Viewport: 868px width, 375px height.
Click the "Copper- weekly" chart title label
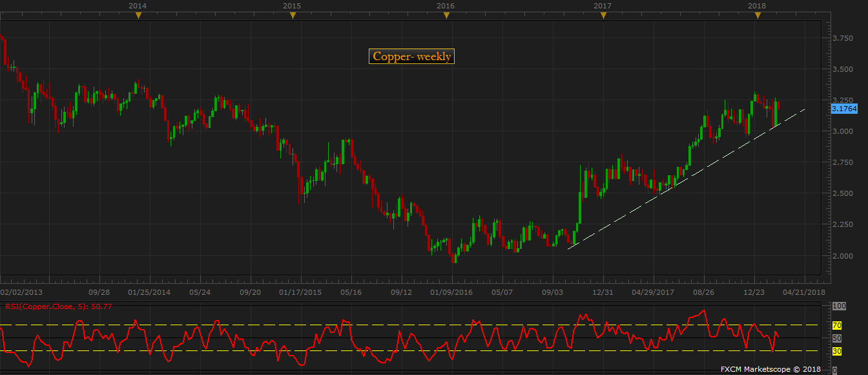click(411, 57)
